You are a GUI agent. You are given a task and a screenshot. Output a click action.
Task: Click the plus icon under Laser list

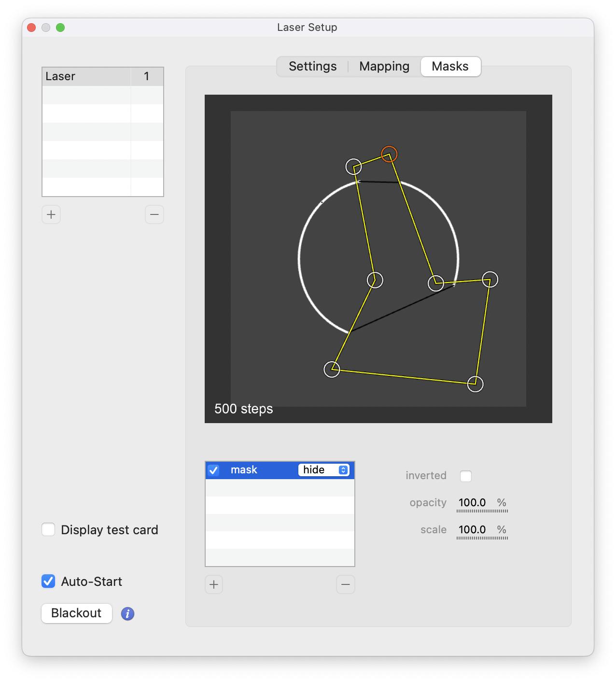[51, 214]
